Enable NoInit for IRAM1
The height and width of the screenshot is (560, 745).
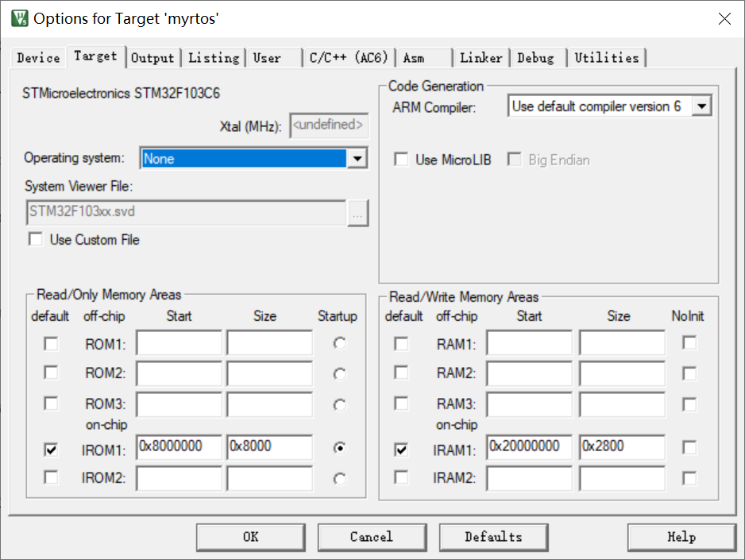689,447
